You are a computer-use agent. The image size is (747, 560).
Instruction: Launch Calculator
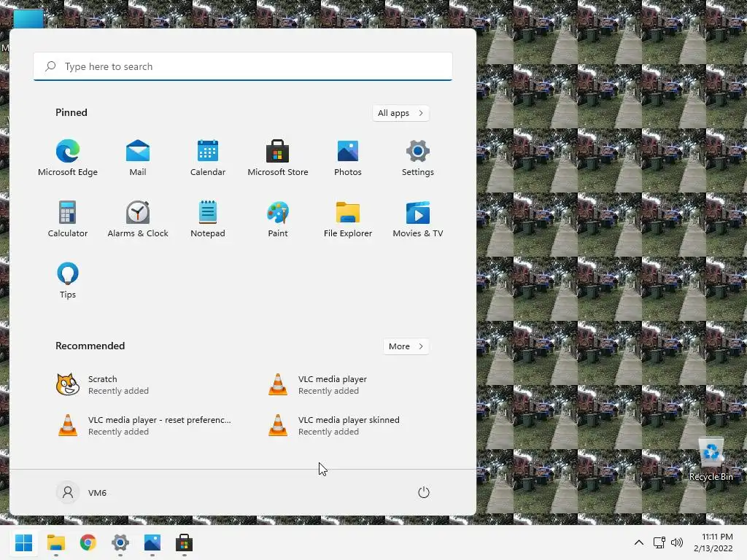tap(68, 219)
